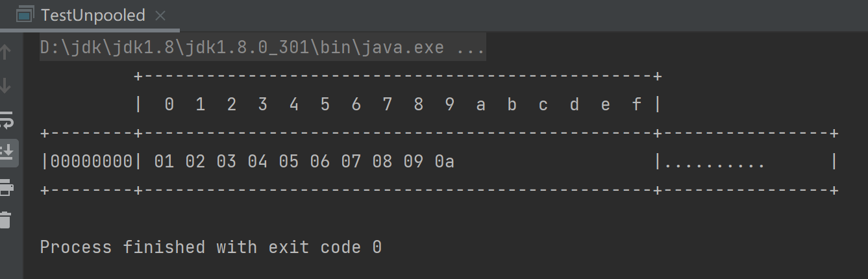The width and height of the screenshot is (868, 279).
Task: Click column header a in hex table
Action: pyautogui.click(x=480, y=104)
